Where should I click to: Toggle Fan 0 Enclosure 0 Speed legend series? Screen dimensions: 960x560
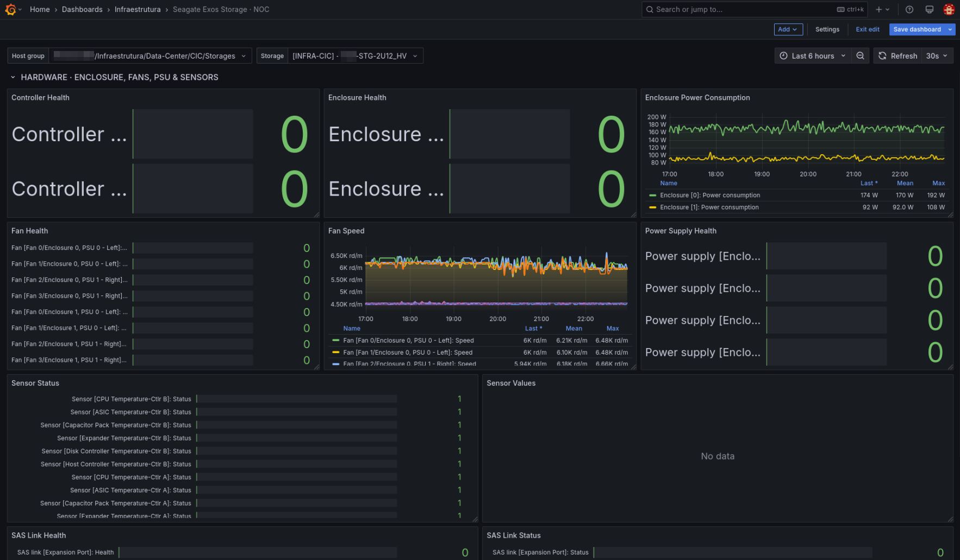pos(408,340)
